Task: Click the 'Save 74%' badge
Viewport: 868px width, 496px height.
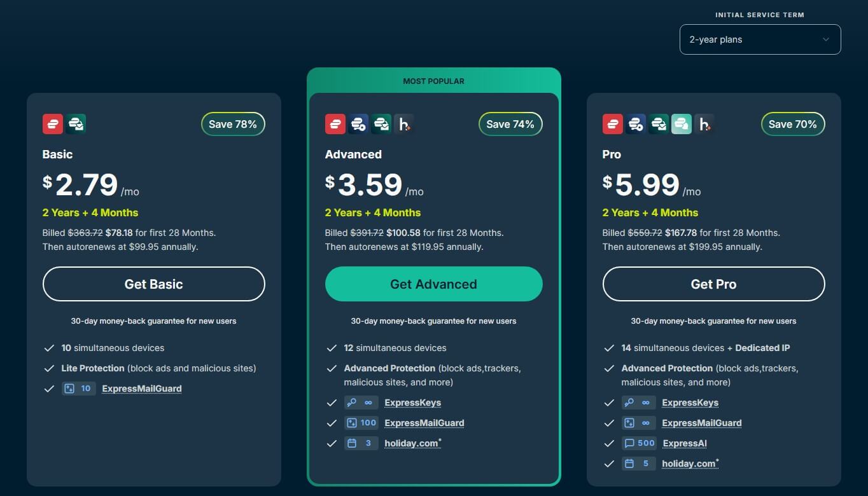Action: tap(510, 124)
